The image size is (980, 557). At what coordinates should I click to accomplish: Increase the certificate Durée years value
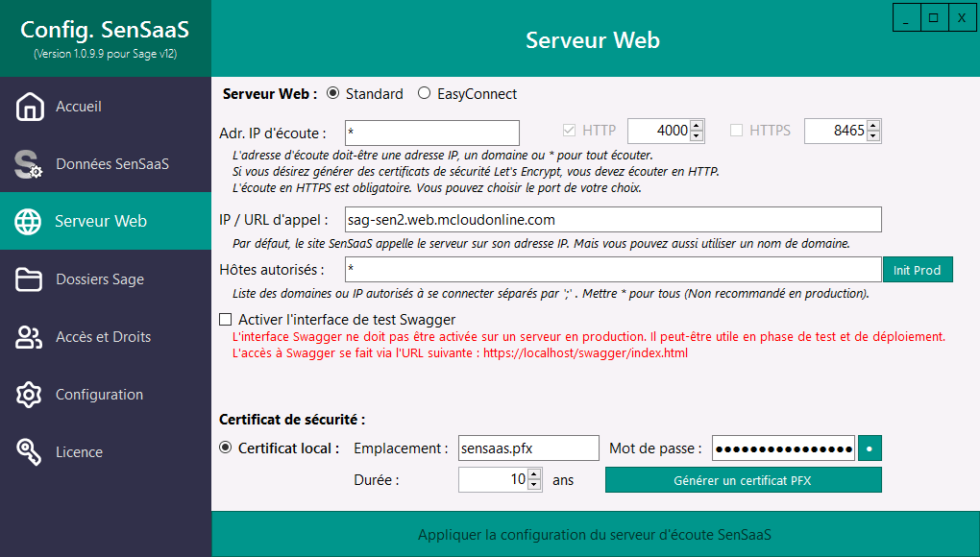534,474
